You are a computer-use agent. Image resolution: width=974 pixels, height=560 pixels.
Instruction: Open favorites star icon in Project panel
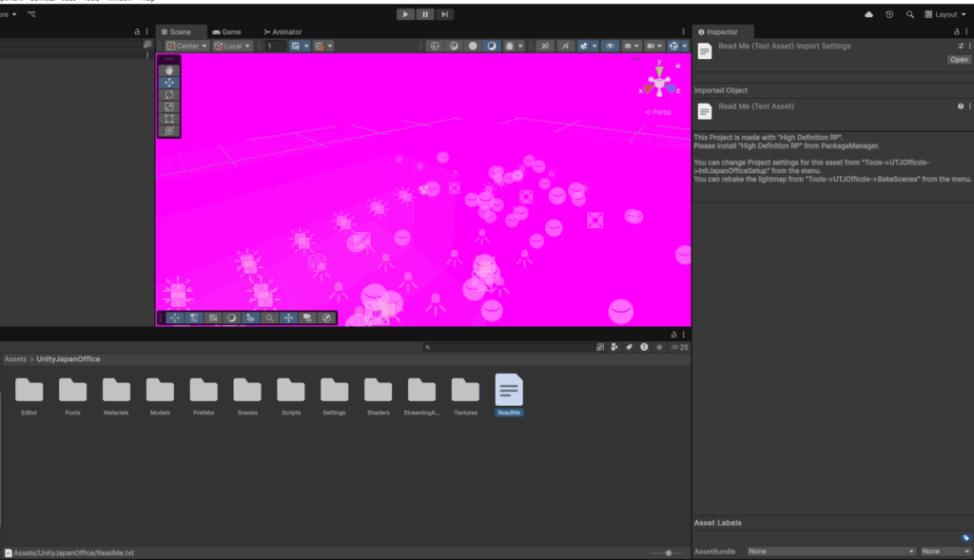tap(659, 347)
